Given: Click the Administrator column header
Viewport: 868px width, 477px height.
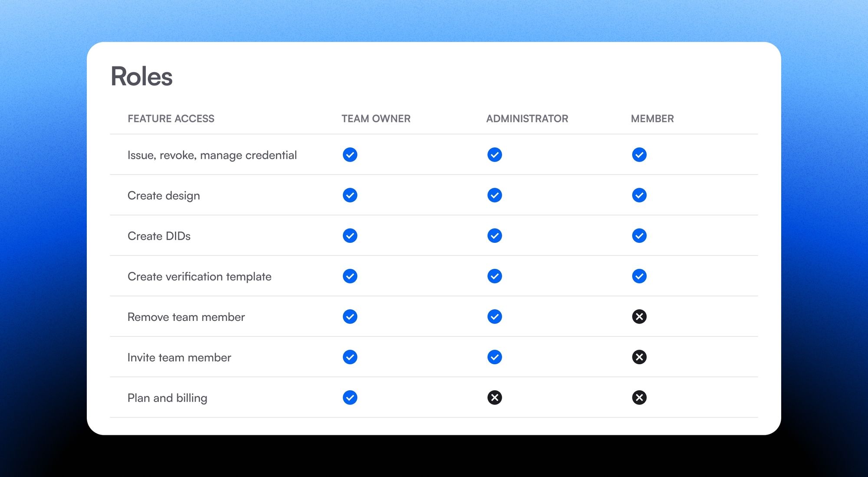Looking at the screenshot, I should tap(527, 119).
